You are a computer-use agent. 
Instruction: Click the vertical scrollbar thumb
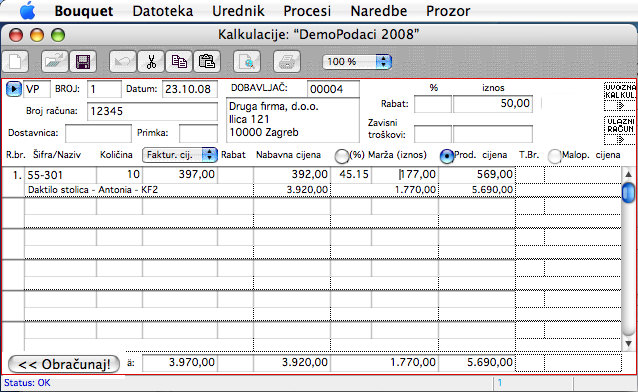(x=628, y=193)
